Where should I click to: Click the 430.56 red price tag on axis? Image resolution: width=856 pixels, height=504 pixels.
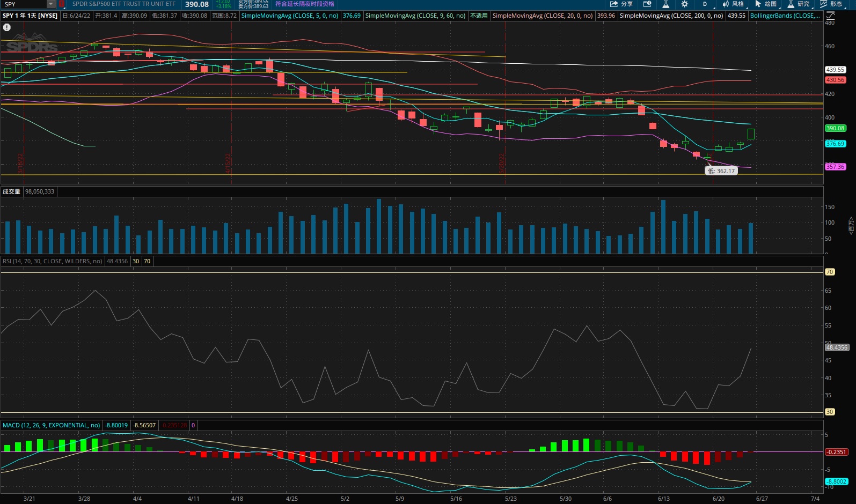click(835, 80)
